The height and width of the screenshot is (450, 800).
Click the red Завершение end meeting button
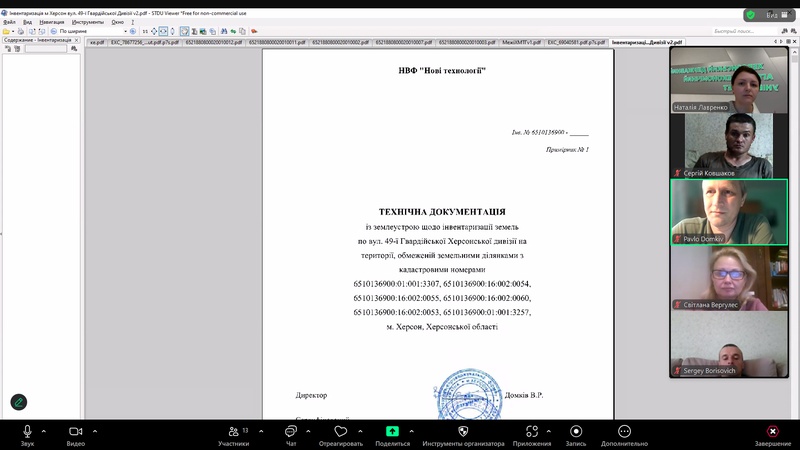click(773, 435)
